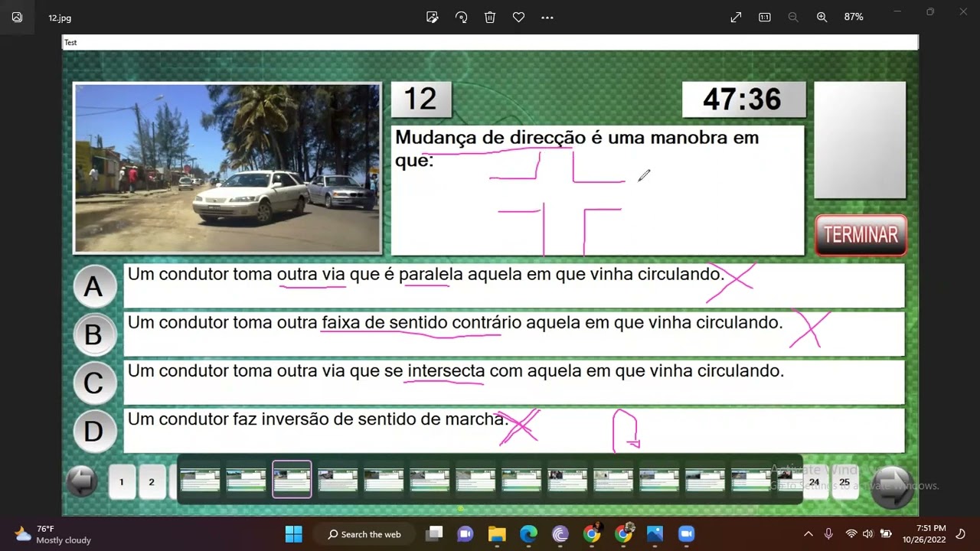The height and width of the screenshot is (551, 980).
Task: Open the Photos app taskbar icon
Action: (655, 534)
